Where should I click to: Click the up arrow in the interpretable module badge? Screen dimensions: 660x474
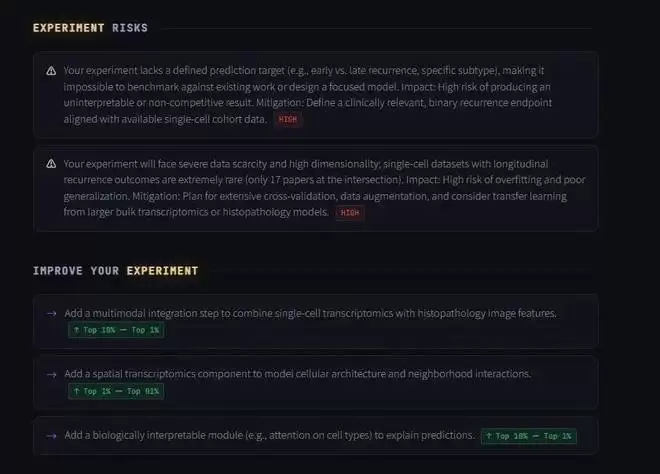click(489, 436)
